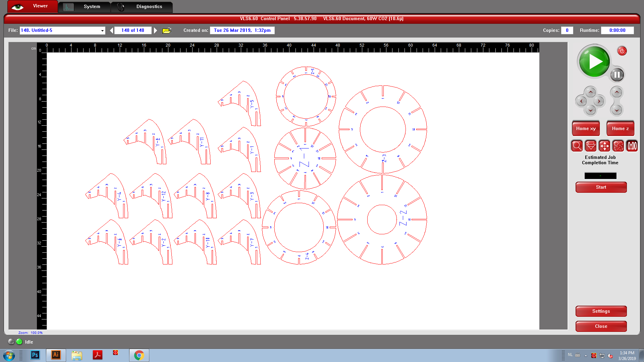The image size is (644, 362).
Task: Jog the laser head right
Action: 599,101
